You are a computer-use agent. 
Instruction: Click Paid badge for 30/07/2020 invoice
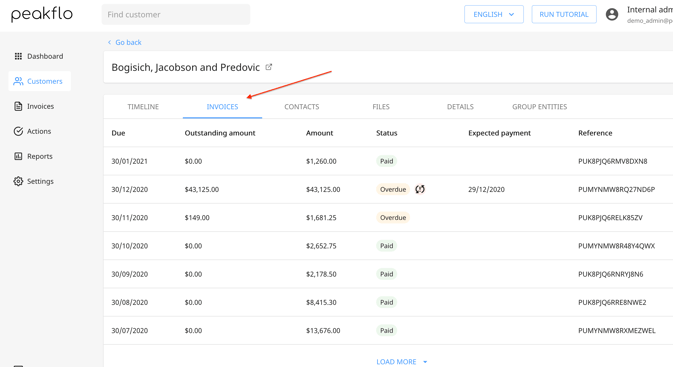(x=386, y=331)
